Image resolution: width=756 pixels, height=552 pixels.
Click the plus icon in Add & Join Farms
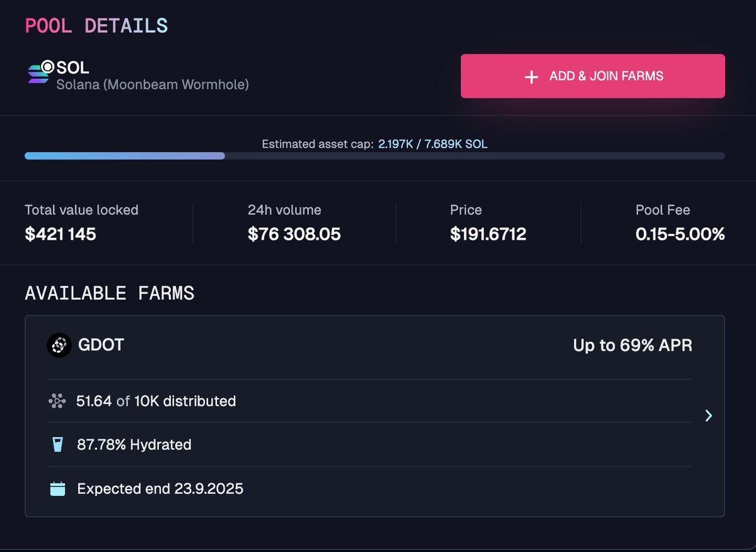pos(532,77)
